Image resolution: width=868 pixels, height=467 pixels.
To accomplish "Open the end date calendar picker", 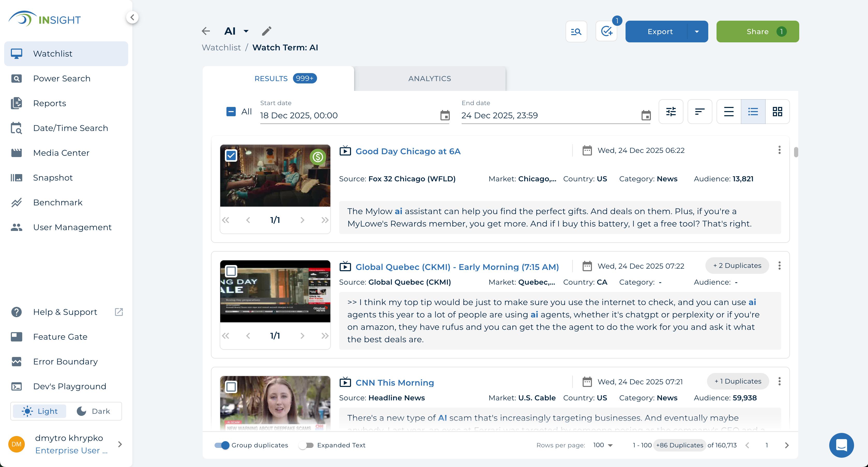I will click(646, 115).
